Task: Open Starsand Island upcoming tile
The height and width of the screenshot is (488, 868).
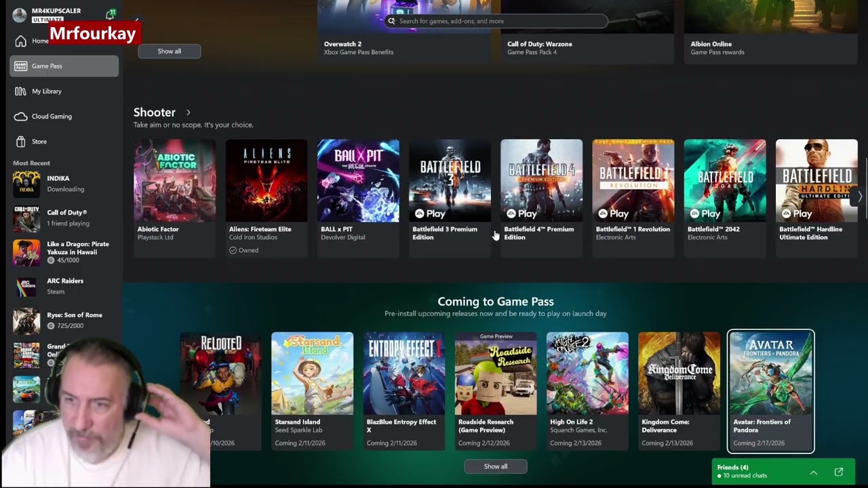Action: pyautogui.click(x=312, y=391)
